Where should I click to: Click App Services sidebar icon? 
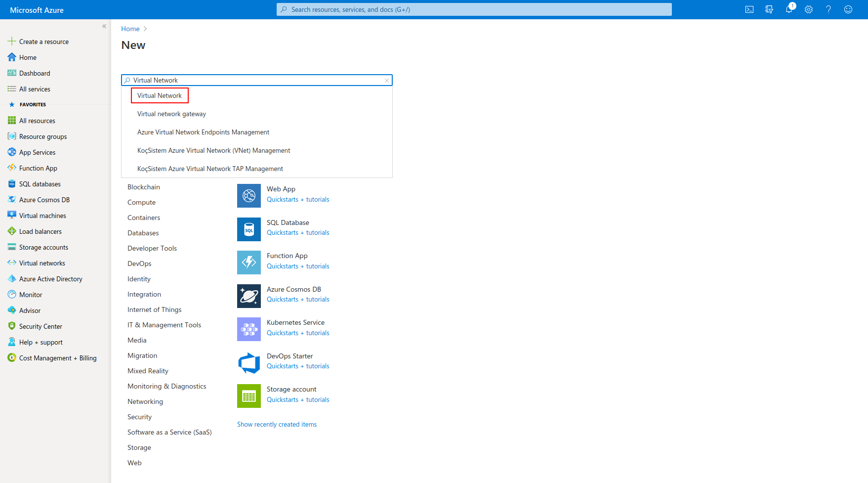pyautogui.click(x=12, y=152)
